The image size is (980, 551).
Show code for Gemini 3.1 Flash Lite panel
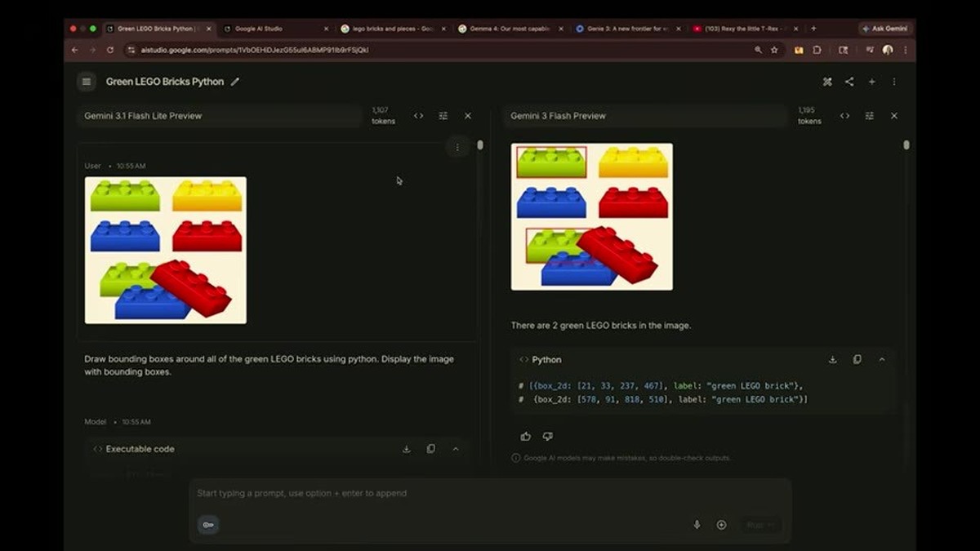418,116
